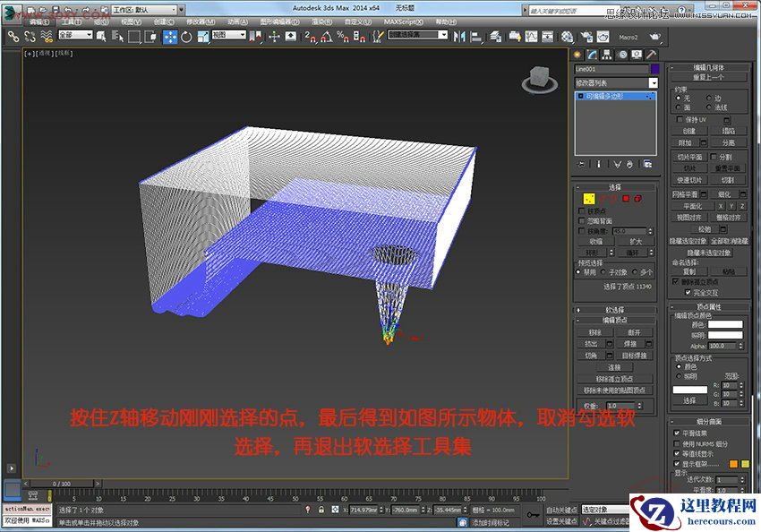Select the Modify panel icon
761x532 pixels.
tap(591, 54)
